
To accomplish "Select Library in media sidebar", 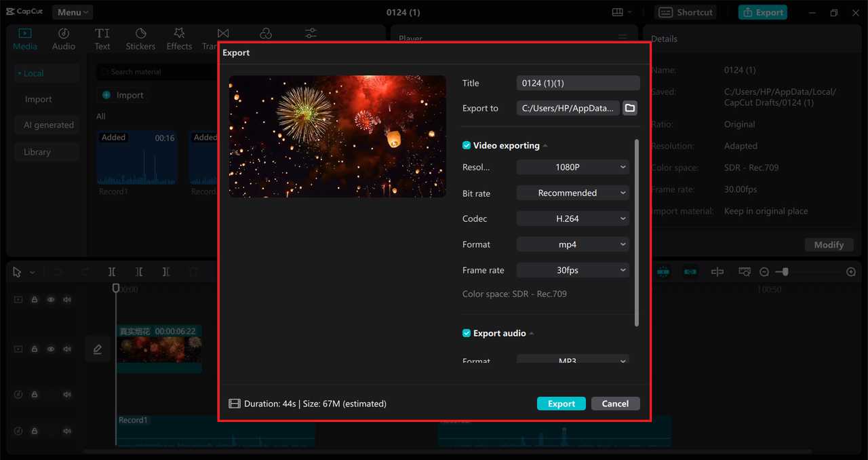I will point(47,152).
